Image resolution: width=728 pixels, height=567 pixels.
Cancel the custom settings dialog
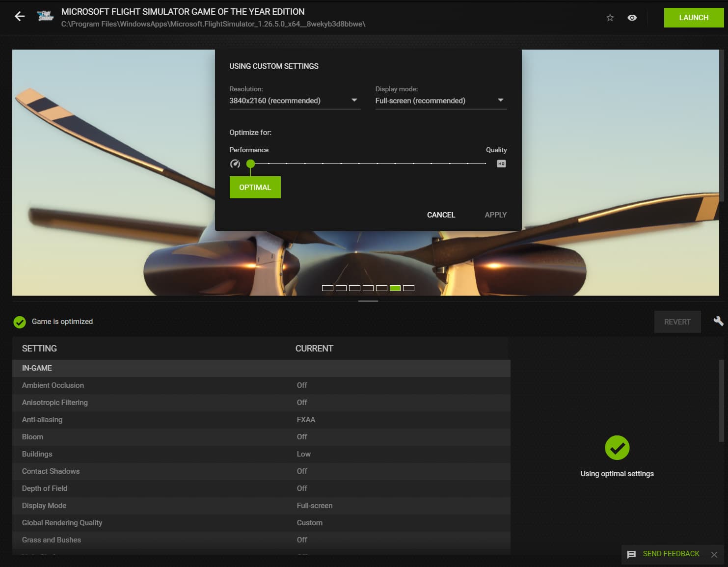click(441, 215)
